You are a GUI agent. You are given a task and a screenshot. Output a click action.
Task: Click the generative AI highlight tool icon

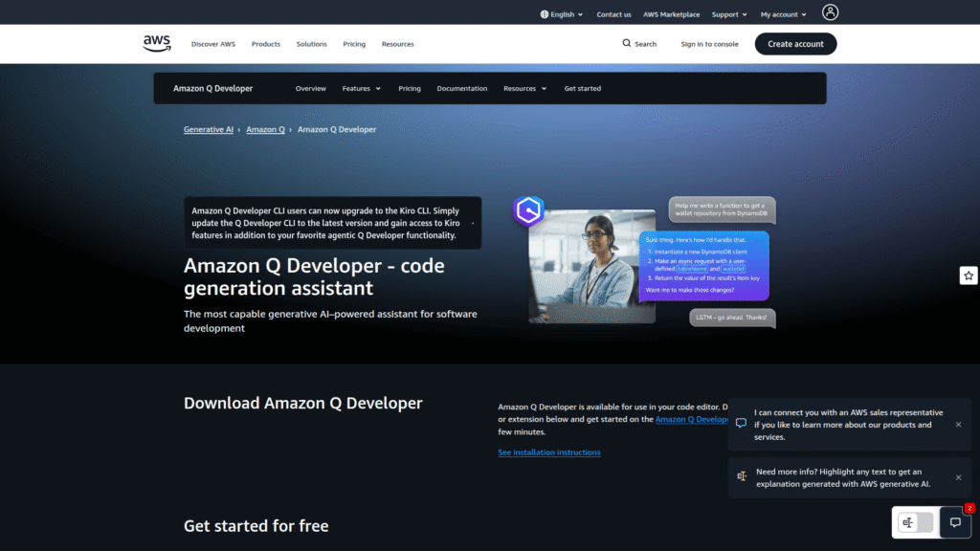pyautogui.click(x=740, y=475)
